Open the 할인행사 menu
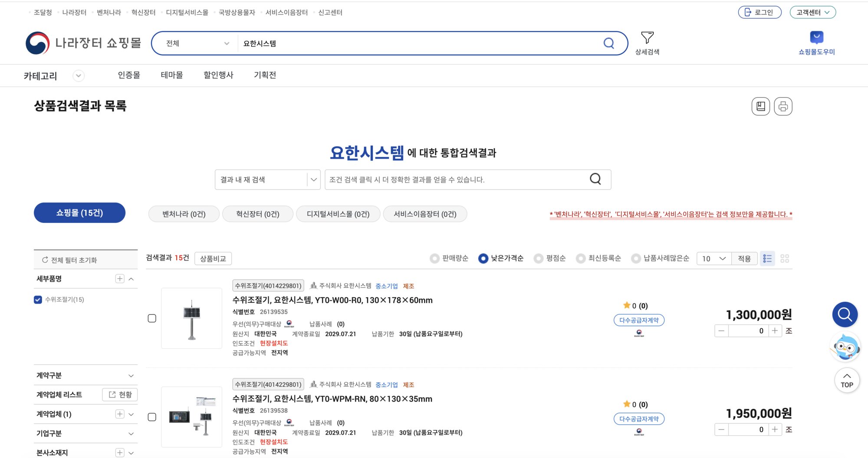 click(218, 75)
